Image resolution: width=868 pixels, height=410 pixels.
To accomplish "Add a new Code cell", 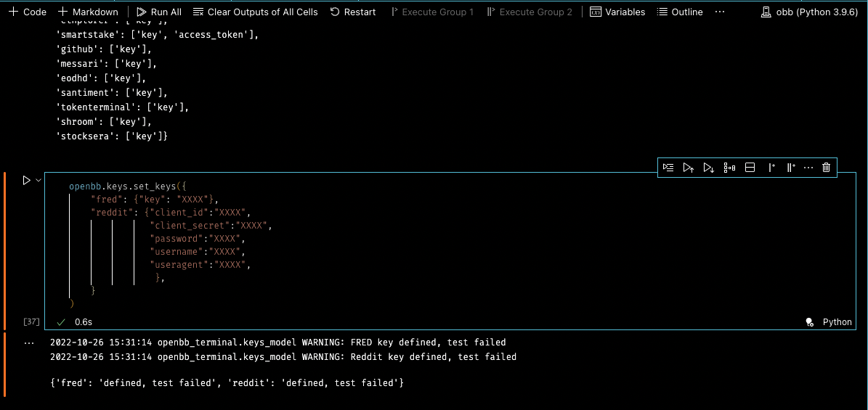I will pos(27,12).
